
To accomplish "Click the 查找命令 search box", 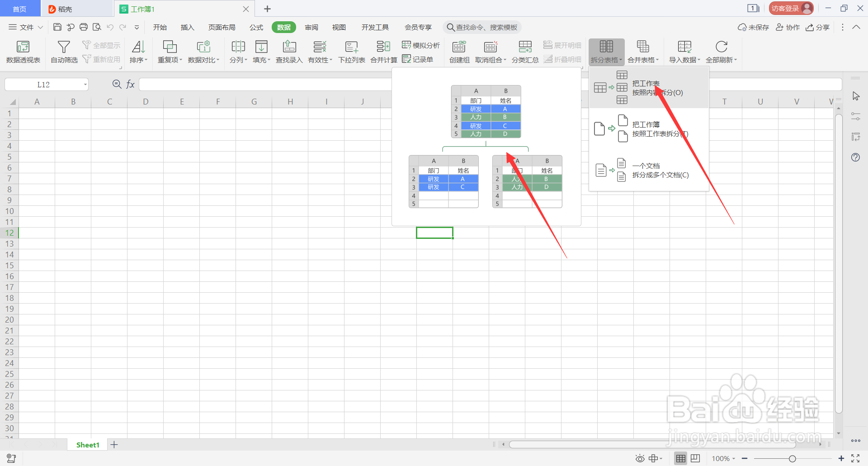I will tap(482, 27).
